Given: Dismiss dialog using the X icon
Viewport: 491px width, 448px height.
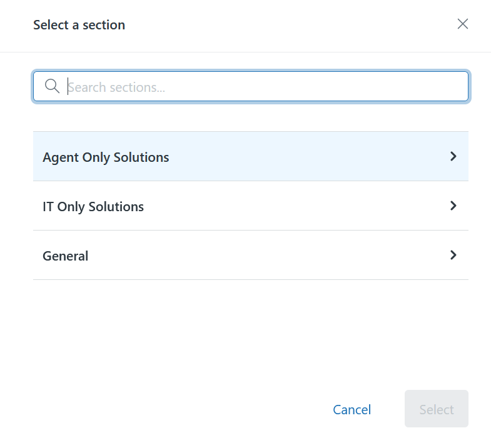Looking at the screenshot, I should (x=462, y=24).
